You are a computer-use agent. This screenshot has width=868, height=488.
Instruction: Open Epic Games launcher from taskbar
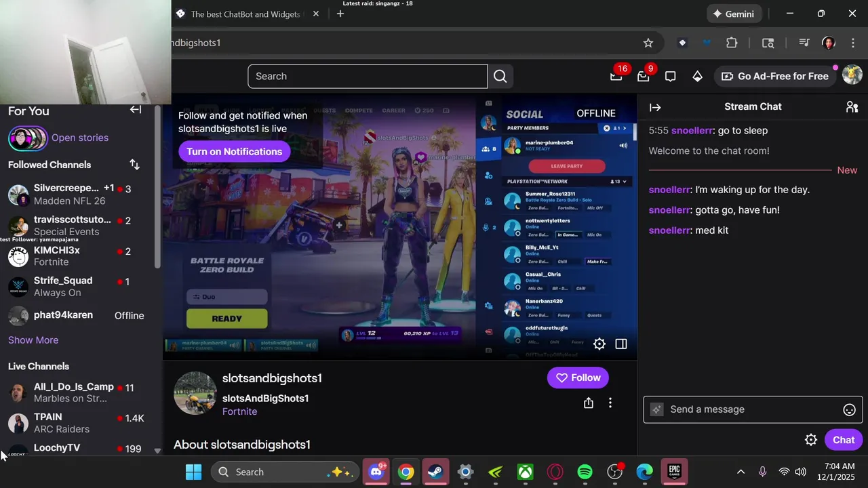coord(674,472)
